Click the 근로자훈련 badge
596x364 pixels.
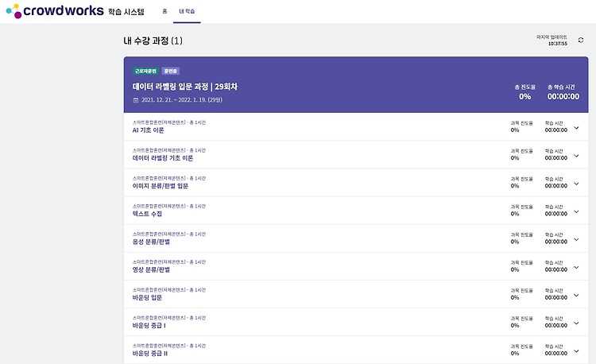point(145,71)
